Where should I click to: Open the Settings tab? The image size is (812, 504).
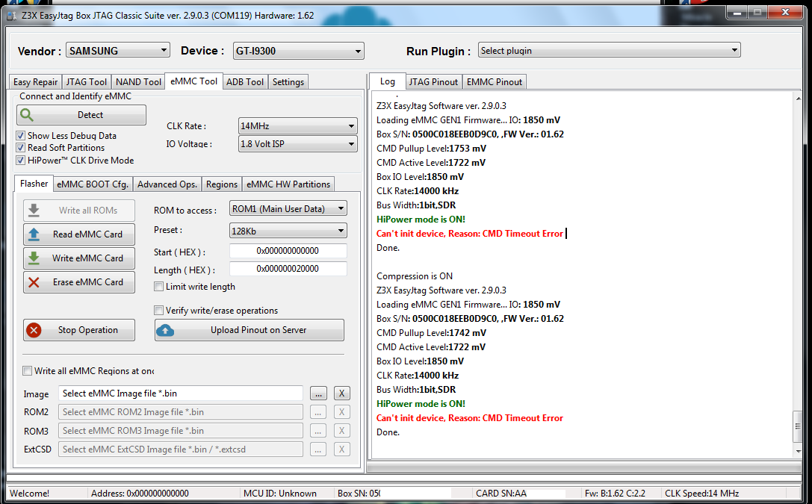coord(288,81)
